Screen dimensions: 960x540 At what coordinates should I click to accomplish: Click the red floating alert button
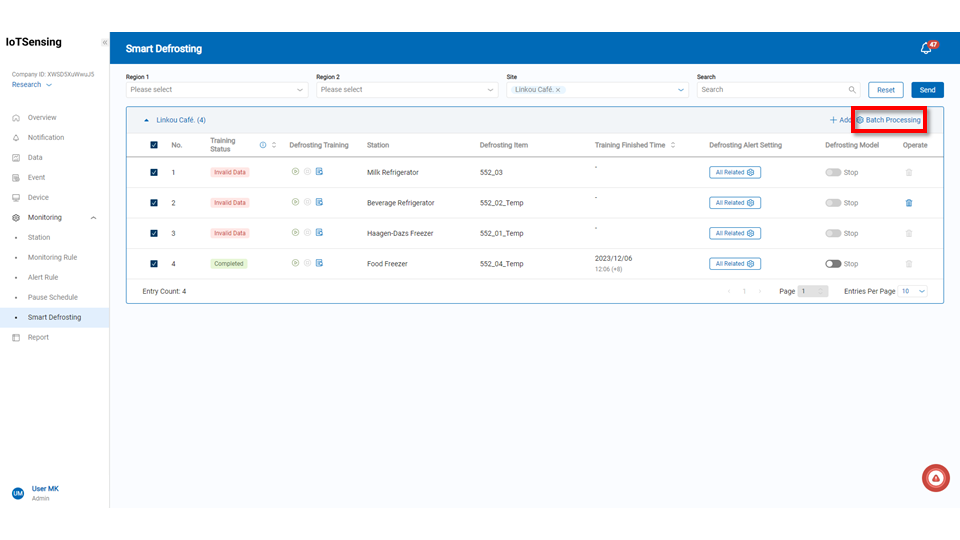(935, 479)
